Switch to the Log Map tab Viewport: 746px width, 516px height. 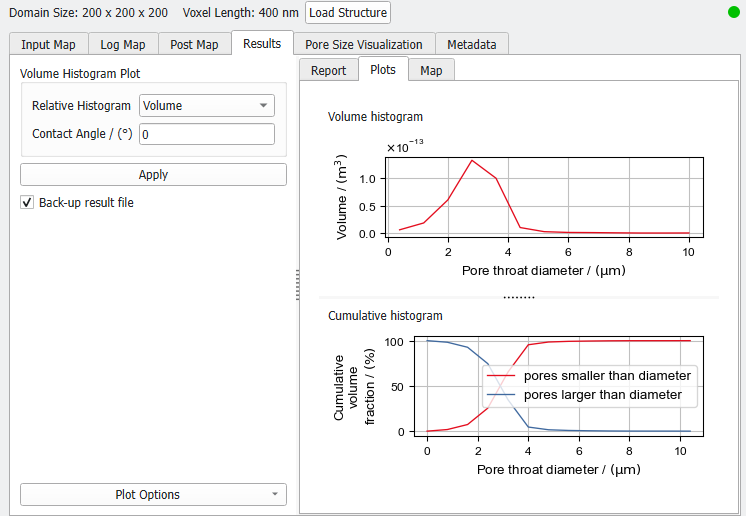123,44
